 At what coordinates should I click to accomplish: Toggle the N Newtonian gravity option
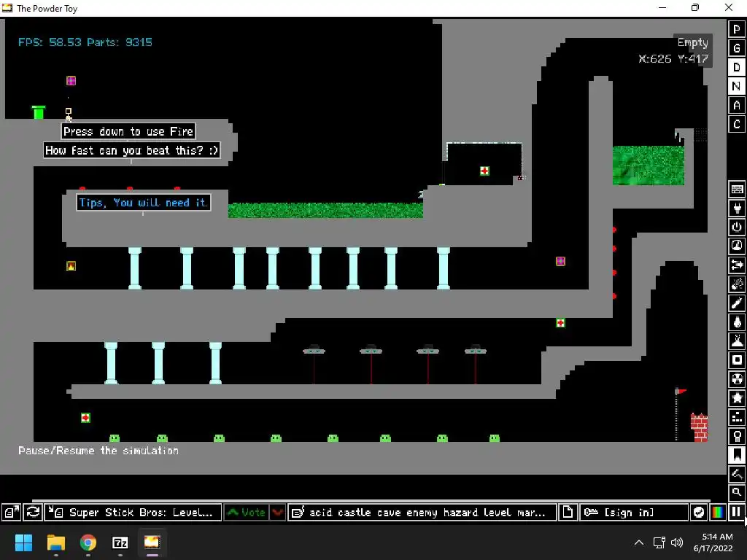pyautogui.click(x=737, y=86)
